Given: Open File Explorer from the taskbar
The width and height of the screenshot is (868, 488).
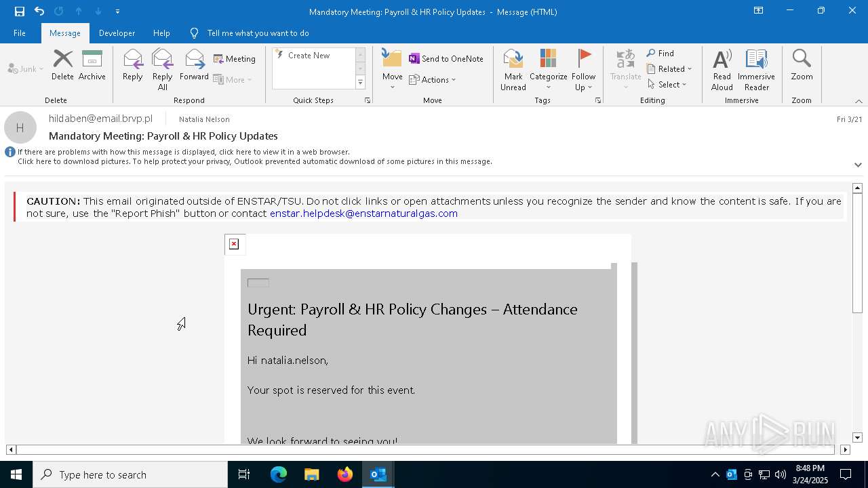Looking at the screenshot, I should pyautogui.click(x=311, y=474).
